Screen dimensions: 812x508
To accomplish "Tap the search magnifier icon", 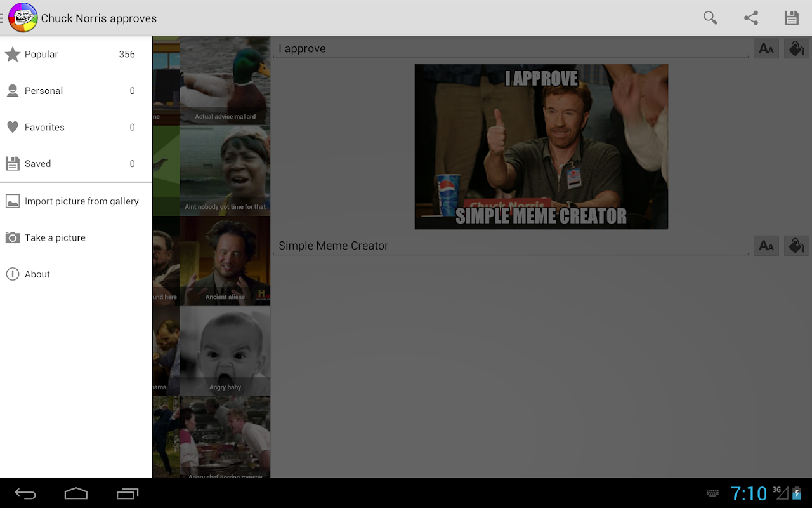I will pos(710,18).
